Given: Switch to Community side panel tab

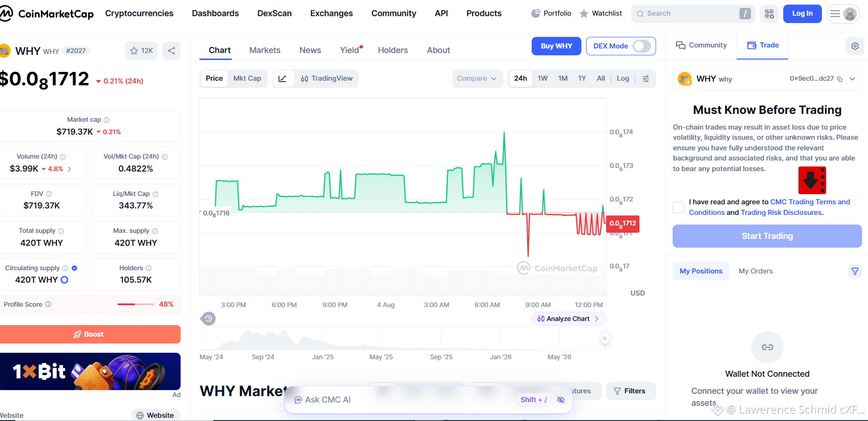Looking at the screenshot, I should 701,45.
